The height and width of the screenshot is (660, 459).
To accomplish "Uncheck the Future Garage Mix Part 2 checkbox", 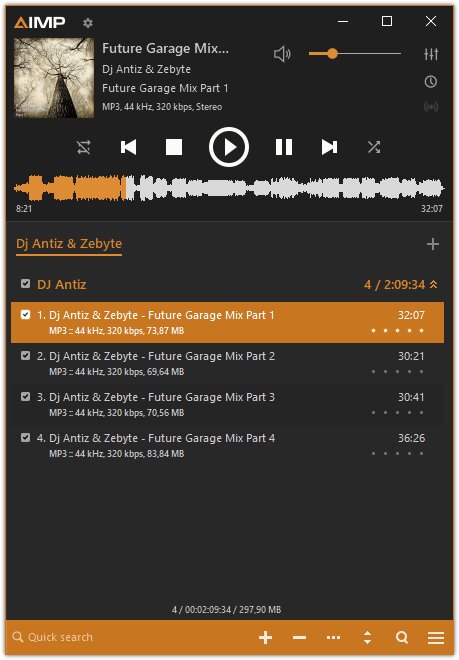I will (x=25, y=356).
